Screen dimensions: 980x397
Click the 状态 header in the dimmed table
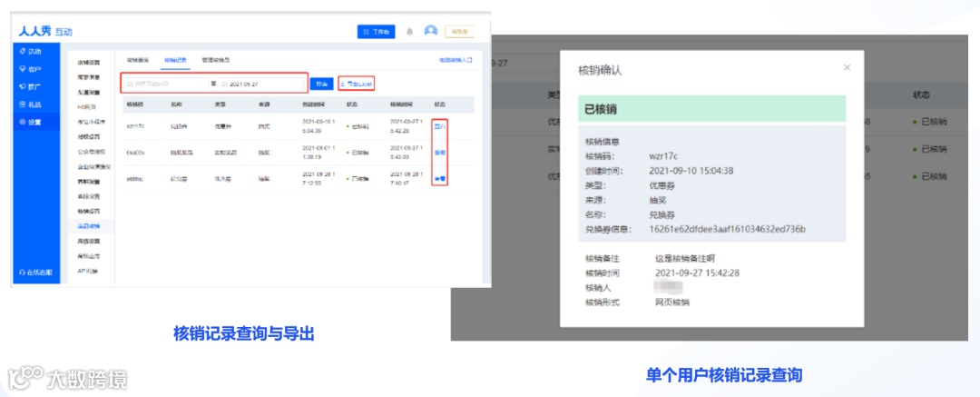[x=921, y=95]
